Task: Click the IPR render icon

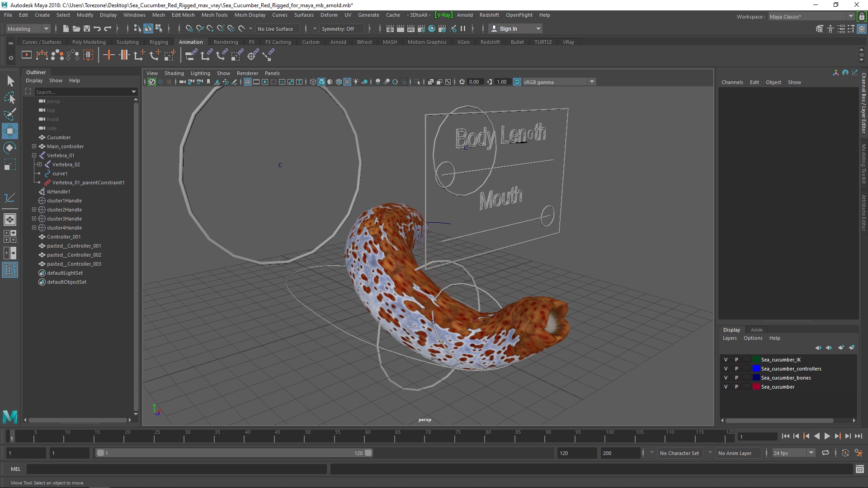Action: 411,28
